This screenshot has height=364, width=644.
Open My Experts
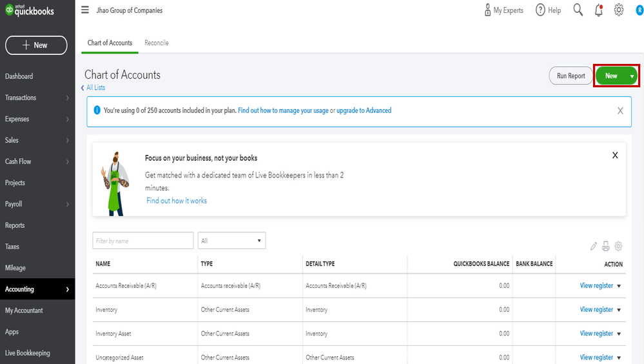pos(504,10)
